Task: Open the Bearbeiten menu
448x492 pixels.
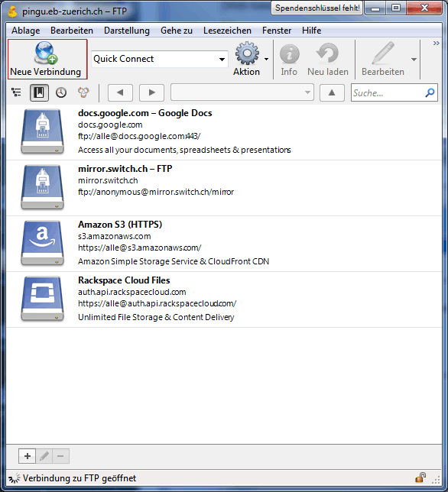Action: 72,31
